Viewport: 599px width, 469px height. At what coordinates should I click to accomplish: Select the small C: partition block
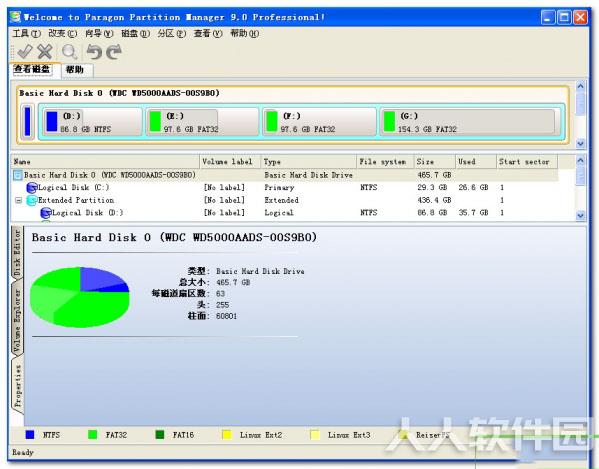click(27, 122)
